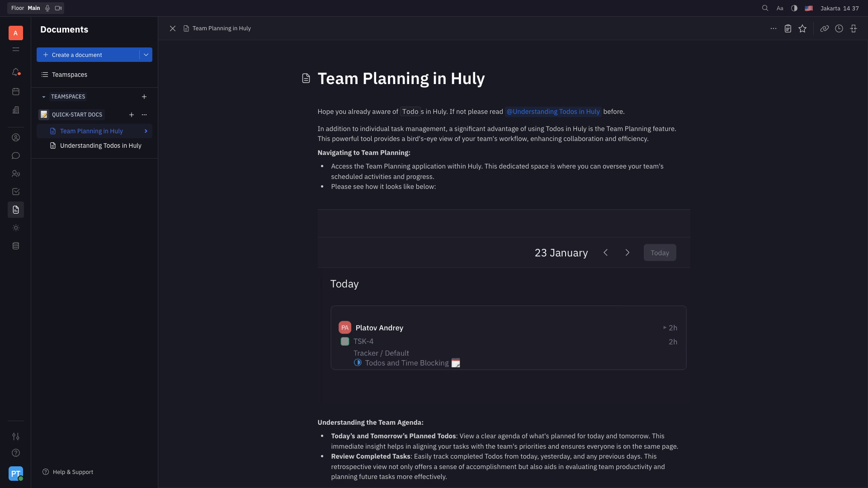Image resolution: width=868 pixels, height=488 pixels.
Task: Collapse the TEAMSPACES section
Action: tap(44, 97)
